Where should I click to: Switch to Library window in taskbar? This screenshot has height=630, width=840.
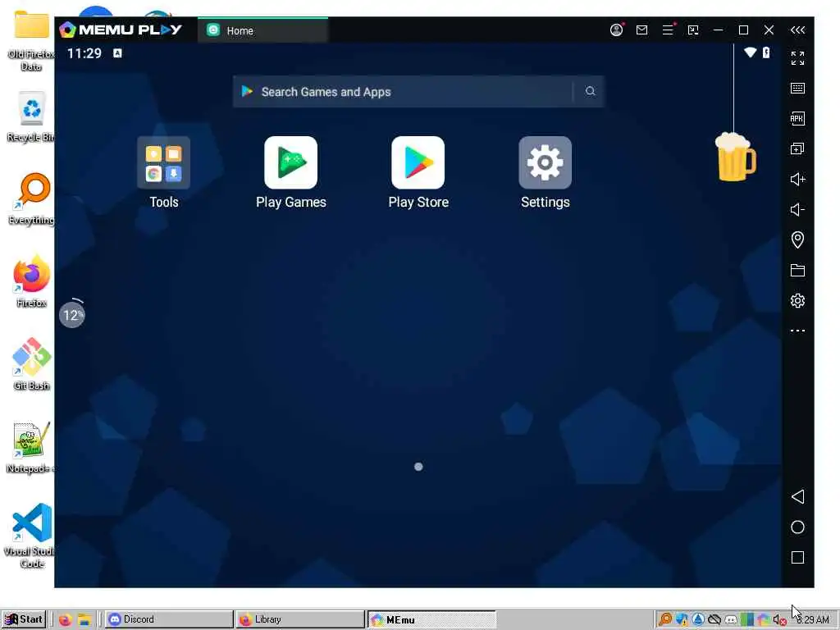click(300, 619)
